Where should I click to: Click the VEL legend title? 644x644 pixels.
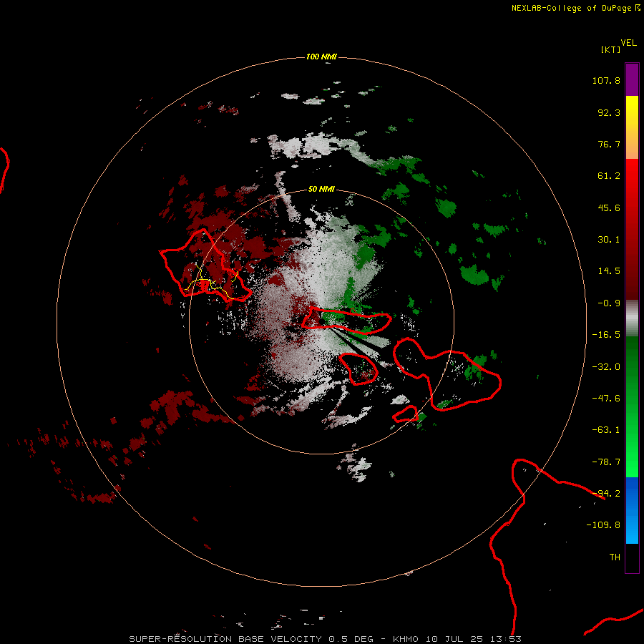tap(628, 43)
